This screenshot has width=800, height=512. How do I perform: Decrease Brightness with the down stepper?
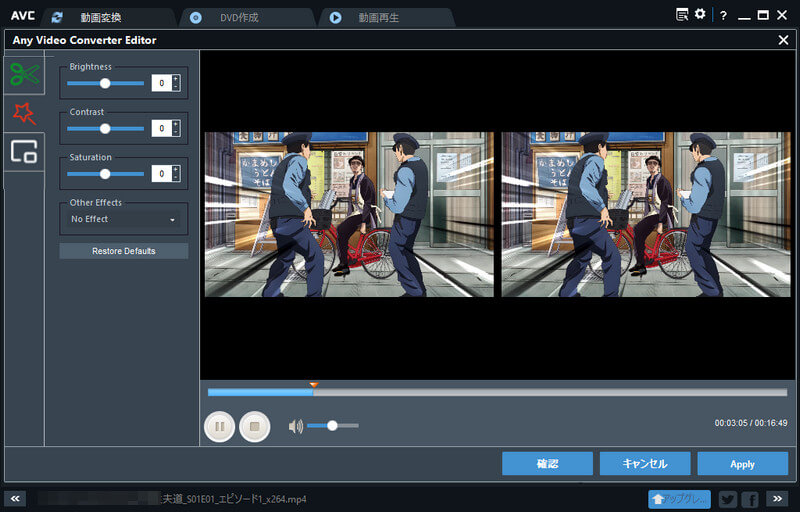pos(176,87)
